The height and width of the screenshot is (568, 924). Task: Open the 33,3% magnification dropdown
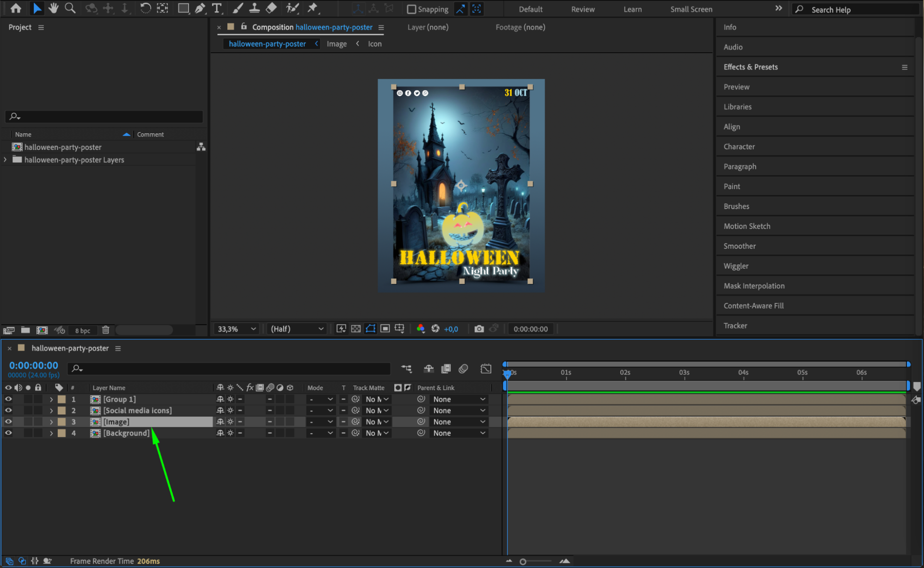(x=237, y=329)
